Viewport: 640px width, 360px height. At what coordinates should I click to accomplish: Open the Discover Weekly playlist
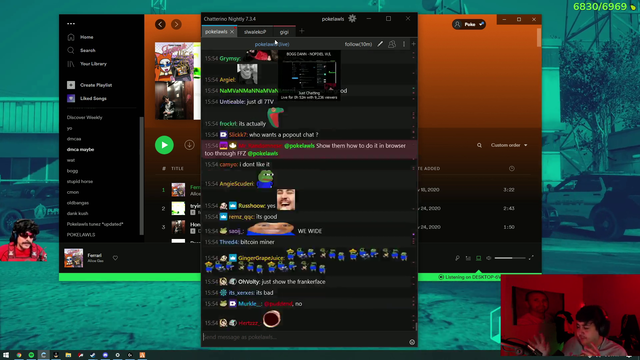pos(84,118)
